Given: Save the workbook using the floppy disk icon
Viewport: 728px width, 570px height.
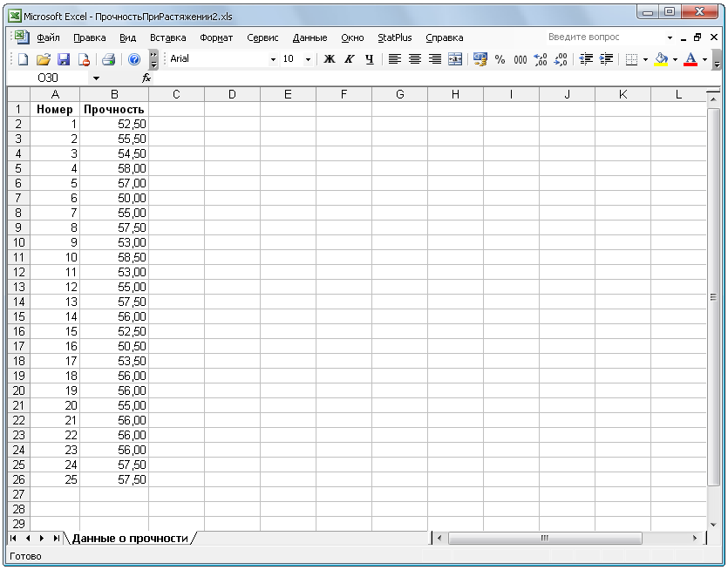Looking at the screenshot, I should point(64,59).
